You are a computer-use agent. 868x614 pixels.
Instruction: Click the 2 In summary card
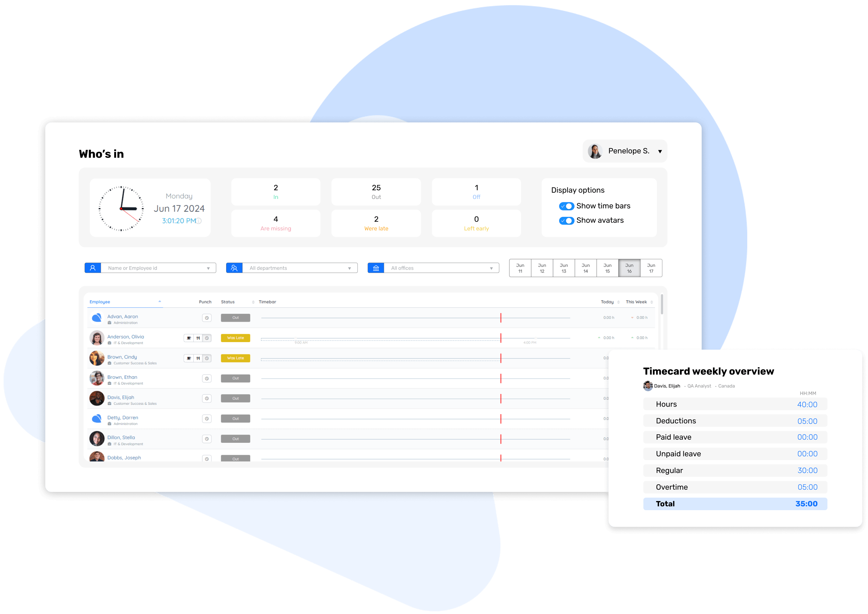pyautogui.click(x=275, y=192)
